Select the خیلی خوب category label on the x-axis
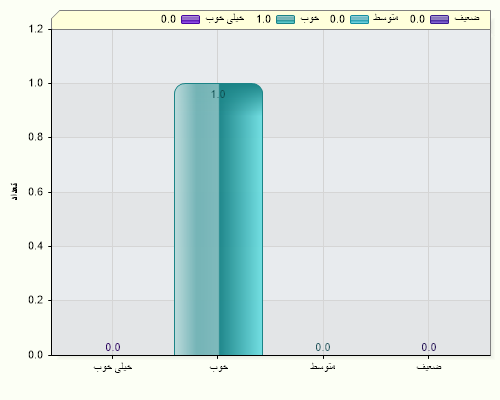 [113, 367]
